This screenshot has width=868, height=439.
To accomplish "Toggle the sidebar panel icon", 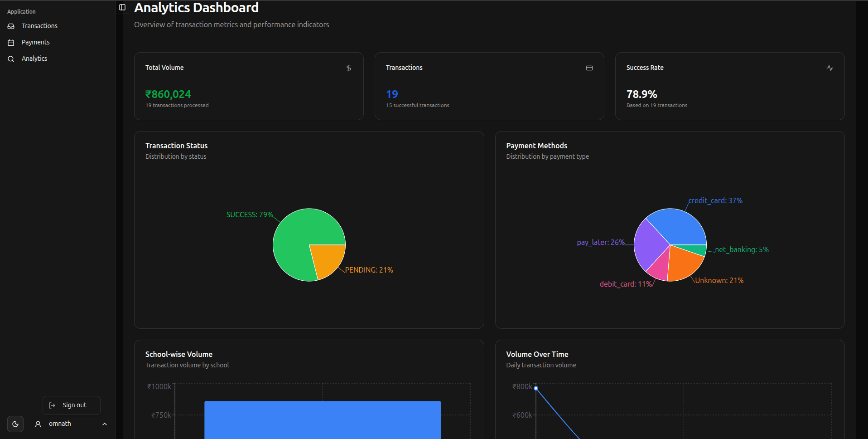I will (122, 7).
